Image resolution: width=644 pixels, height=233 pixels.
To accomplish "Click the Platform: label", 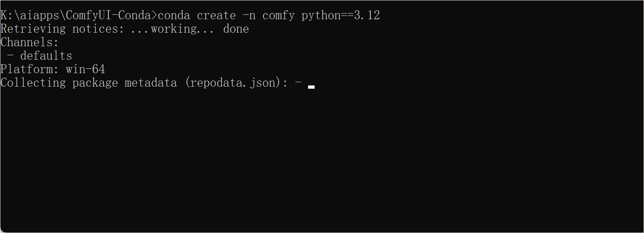I will 30,69.
